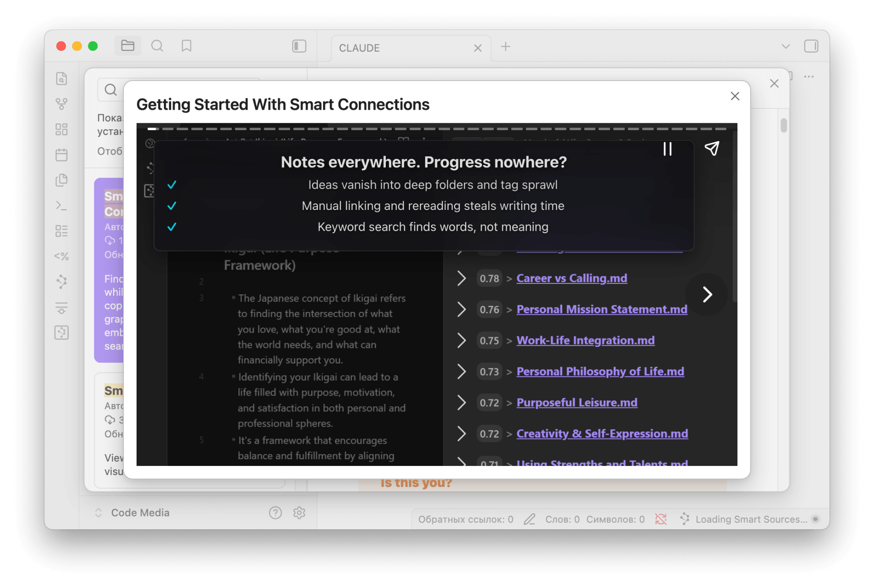The height and width of the screenshot is (588, 874).
Task: Open settings gear icon
Action: point(299,512)
